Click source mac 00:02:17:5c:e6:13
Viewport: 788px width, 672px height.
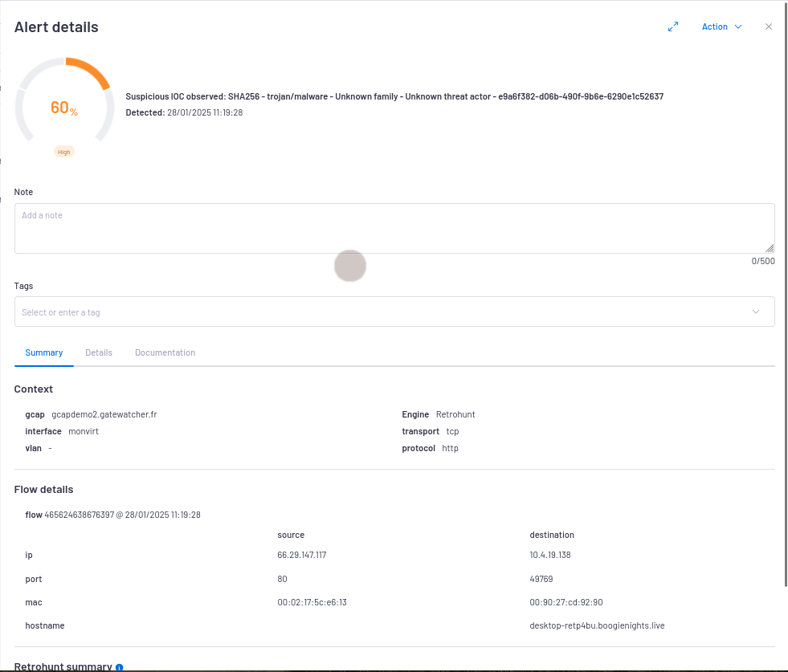[312, 602]
